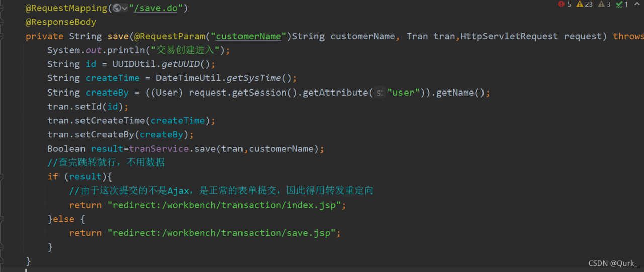Click the index.jsp redirect string
The width and height of the screenshot is (644, 272).
coord(227,205)
